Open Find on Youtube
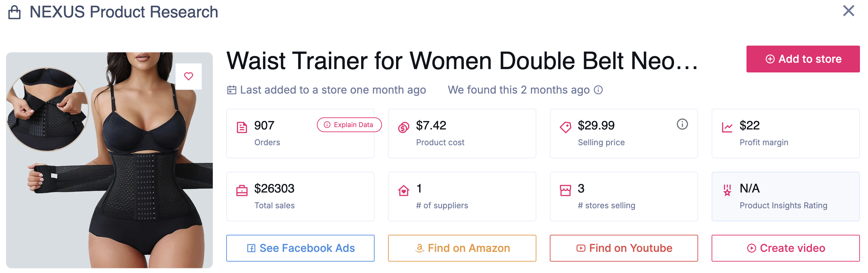868x273 pixels. pyautogui.click(x=623, y=248)
